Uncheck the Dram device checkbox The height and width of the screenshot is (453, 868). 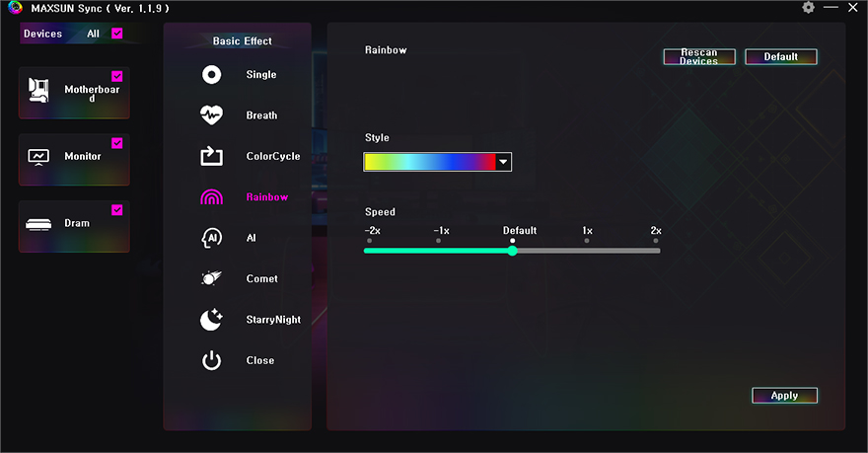pyautogui.click(x=116, y=210)
